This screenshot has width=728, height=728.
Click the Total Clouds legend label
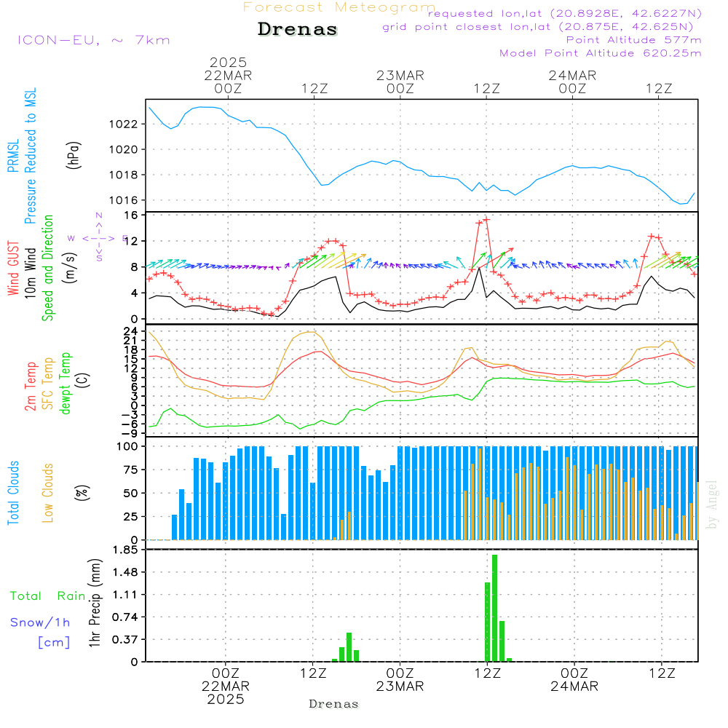[13, 493]
